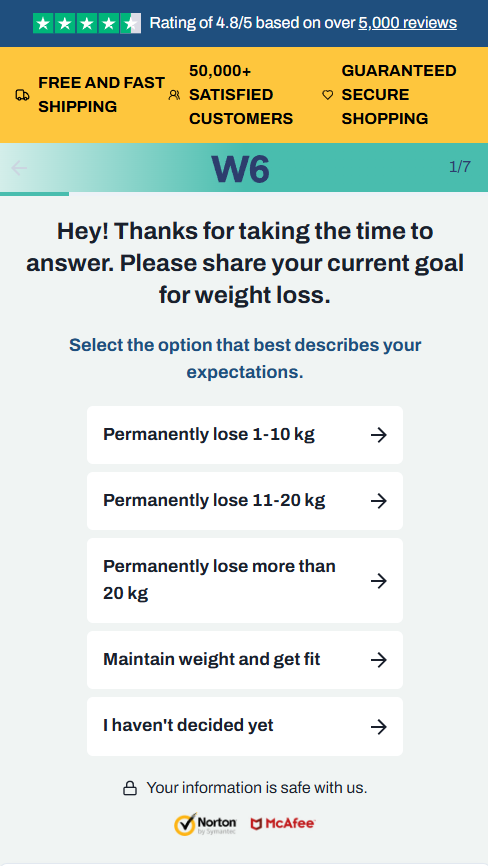The image size is (488, 866).
Task: Click the Norton by Symantec badge
Action: 205,823
